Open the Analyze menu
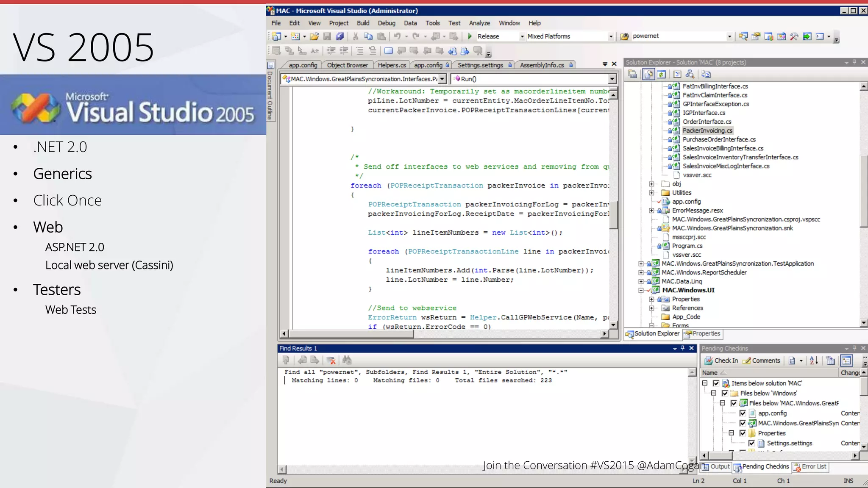 tap(479, 23)
